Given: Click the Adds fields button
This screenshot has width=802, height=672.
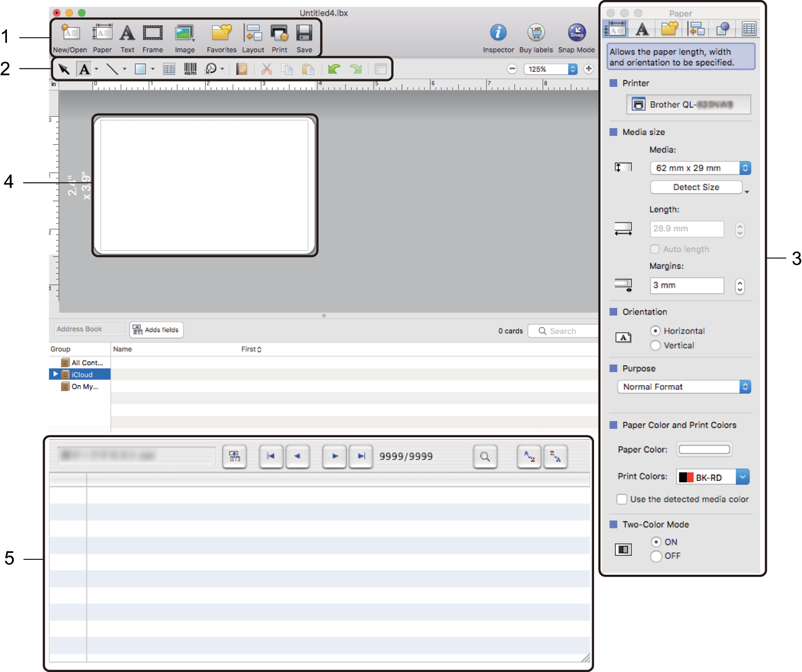Looking at the screenshot, I should [156, 330].
